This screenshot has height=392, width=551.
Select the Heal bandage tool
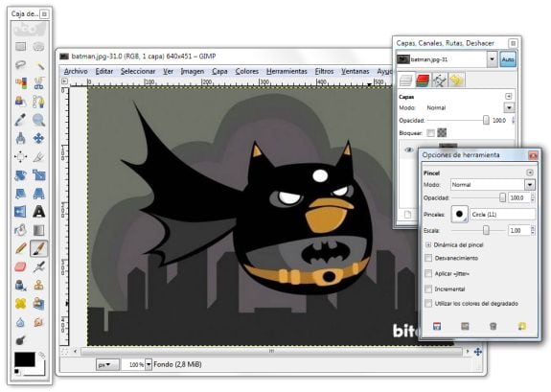click(x=21, y=304)
